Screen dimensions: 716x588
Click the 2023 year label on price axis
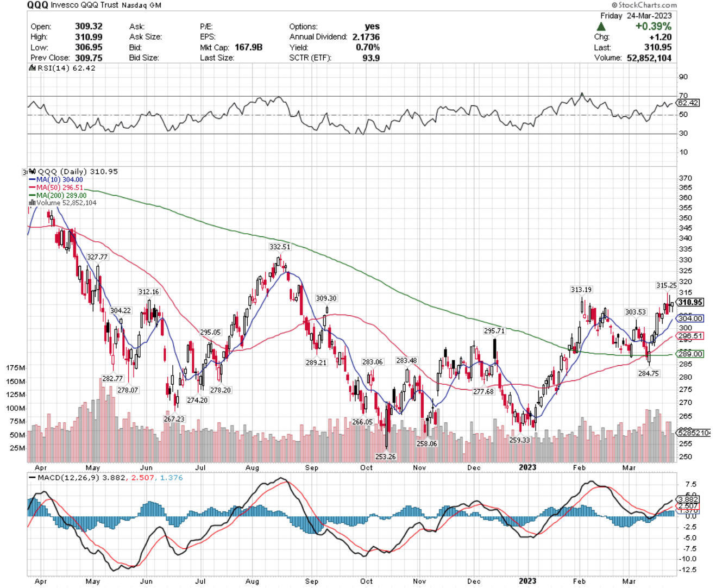[x=527, y=467]
